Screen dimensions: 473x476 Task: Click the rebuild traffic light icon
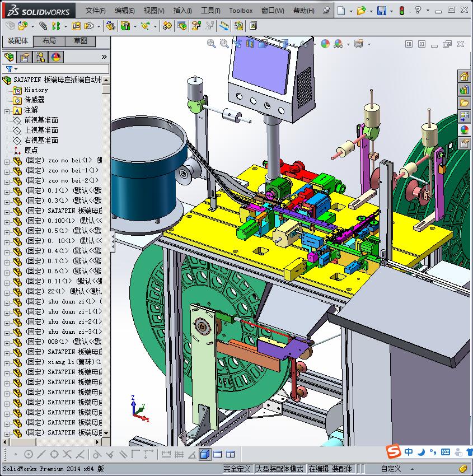click(401, 11)
